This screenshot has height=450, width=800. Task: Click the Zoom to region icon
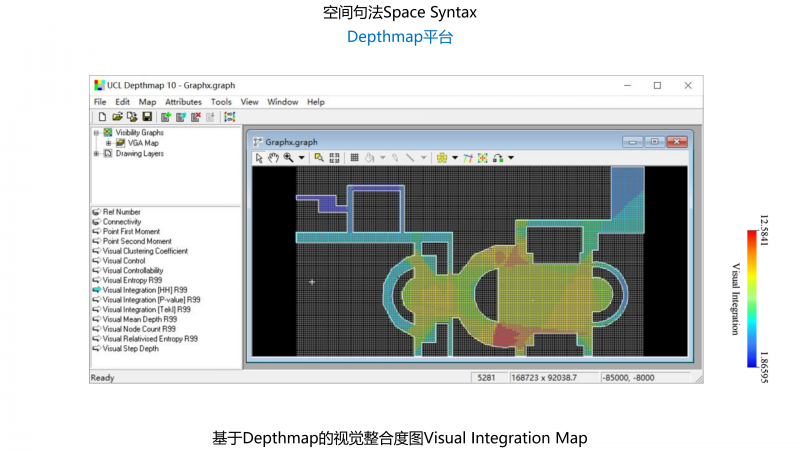(x=319, y=158)
